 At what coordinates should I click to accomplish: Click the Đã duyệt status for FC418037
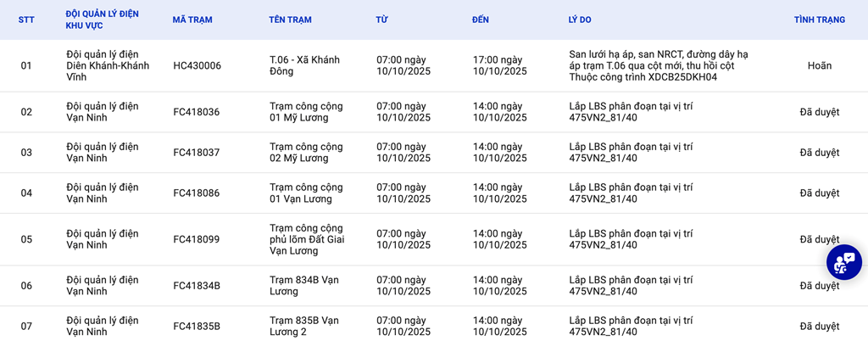pos(819,153)
